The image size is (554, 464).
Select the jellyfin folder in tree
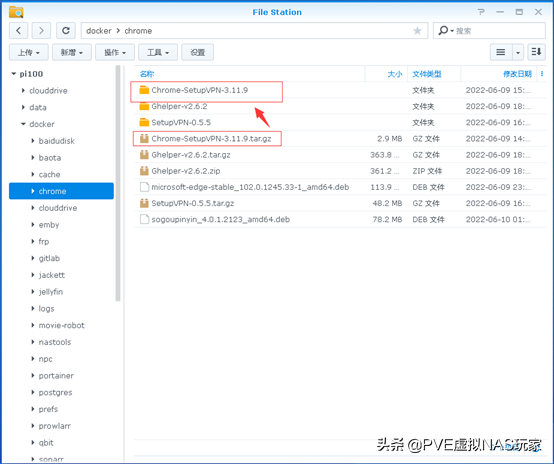point(51,292)
